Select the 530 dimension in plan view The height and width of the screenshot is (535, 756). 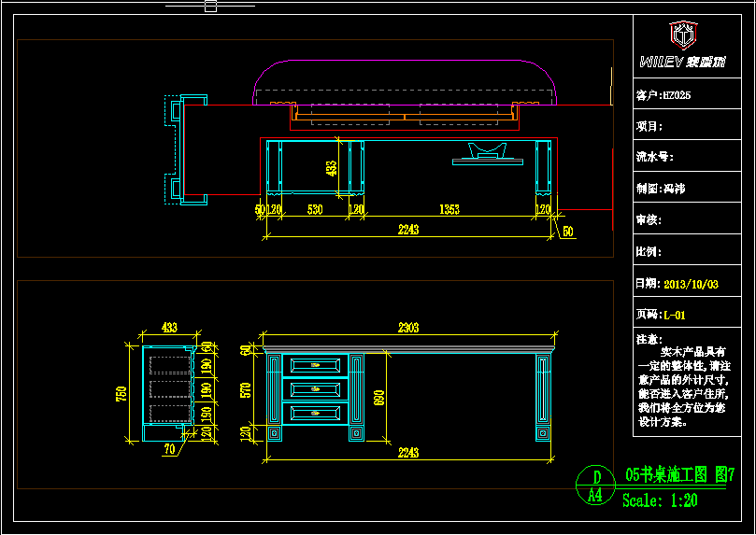click(314, 210)
